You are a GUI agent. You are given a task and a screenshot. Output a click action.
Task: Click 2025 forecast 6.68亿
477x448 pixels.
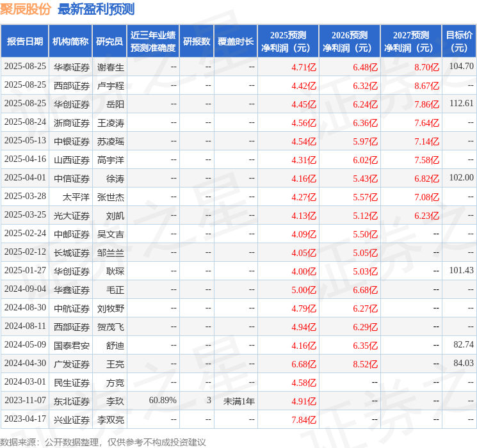pos(304,364)
